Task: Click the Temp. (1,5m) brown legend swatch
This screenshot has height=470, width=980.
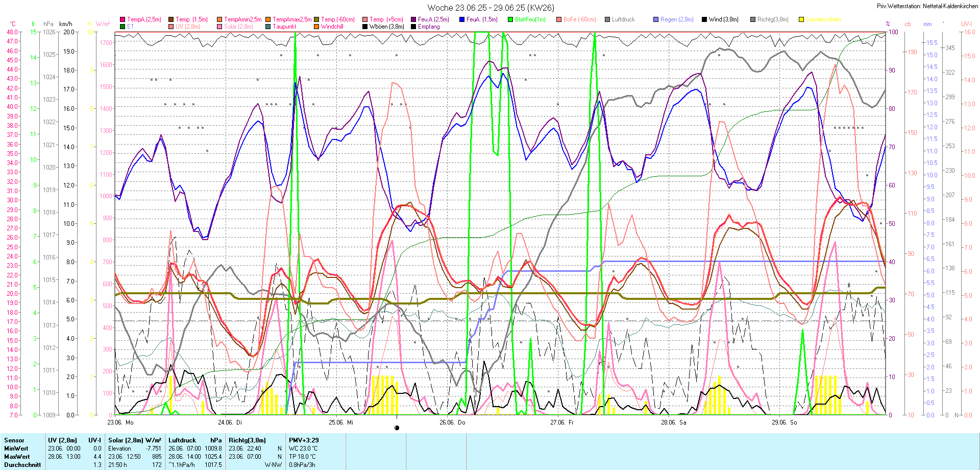Action: click(171, 19)
